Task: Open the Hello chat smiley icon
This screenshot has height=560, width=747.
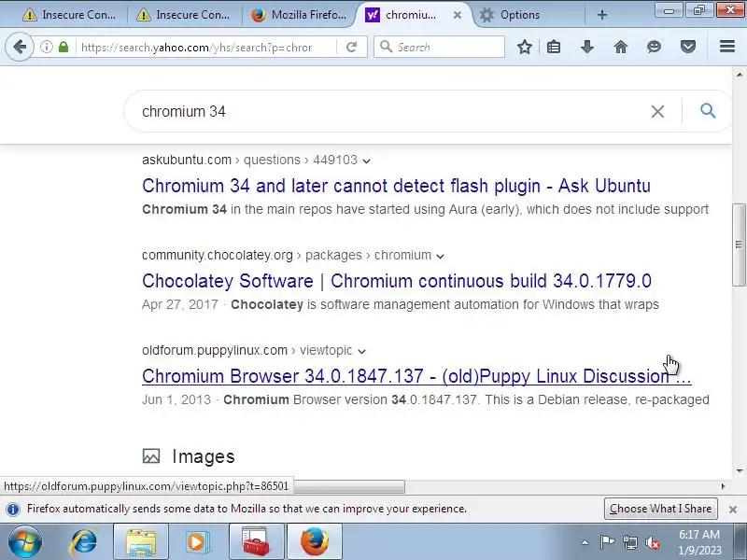Action: [x=655, y=47]
